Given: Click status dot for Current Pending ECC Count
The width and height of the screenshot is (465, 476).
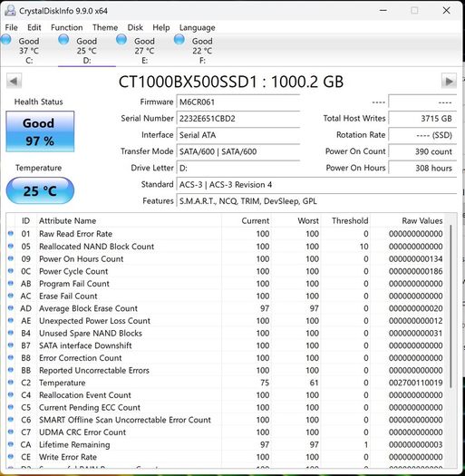Looking at the screenshot, I should (x=11, y=407).
